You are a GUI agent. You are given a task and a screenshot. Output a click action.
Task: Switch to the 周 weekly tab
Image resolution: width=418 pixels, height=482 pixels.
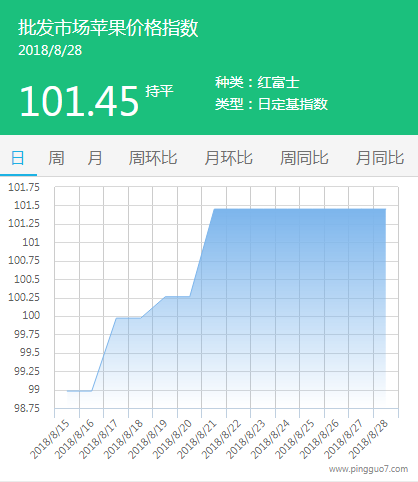56,157
